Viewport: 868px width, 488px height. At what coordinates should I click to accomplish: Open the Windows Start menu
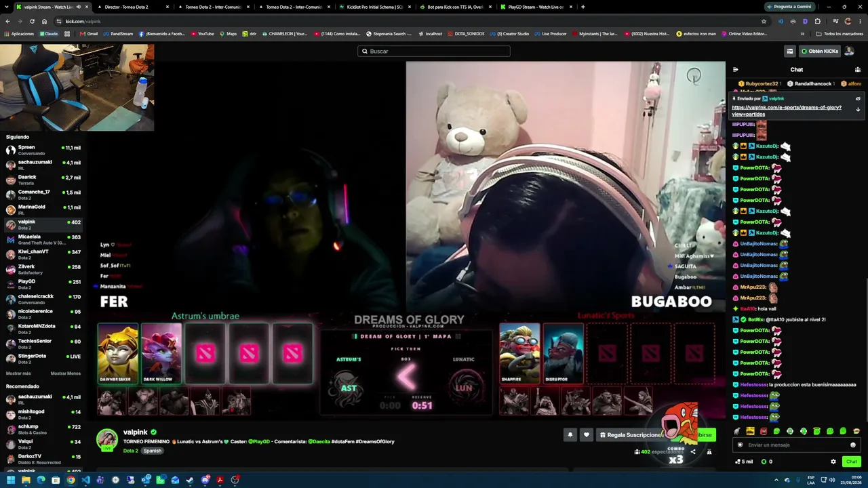[x=11, y=480]
